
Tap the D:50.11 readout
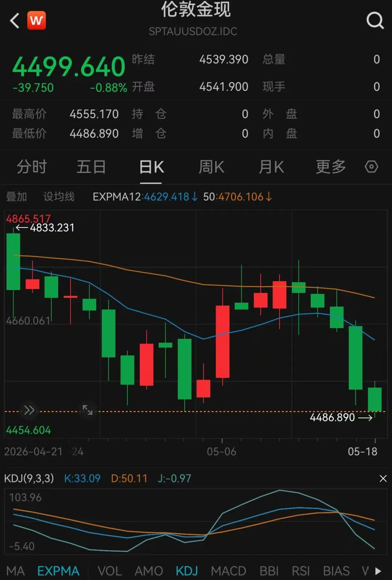pos(129,478)
